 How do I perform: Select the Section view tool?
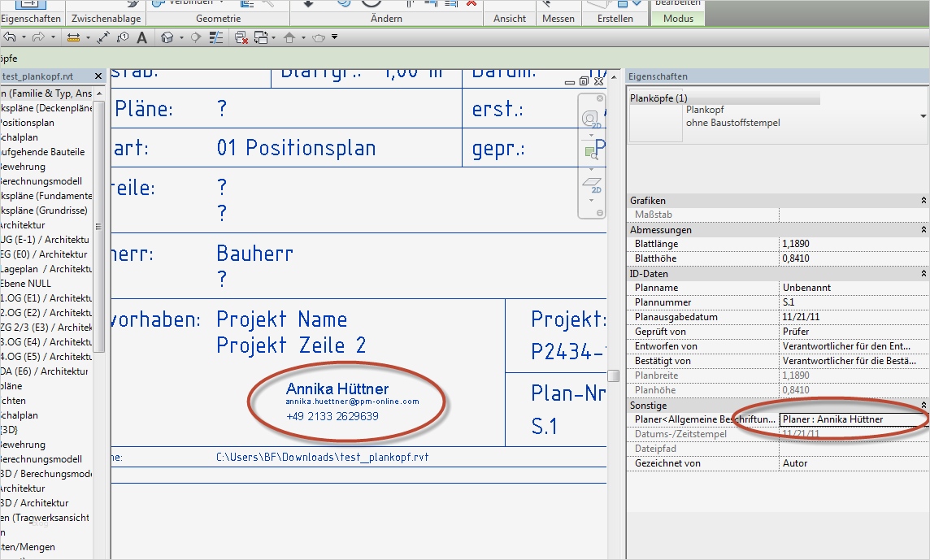[196, 37]
